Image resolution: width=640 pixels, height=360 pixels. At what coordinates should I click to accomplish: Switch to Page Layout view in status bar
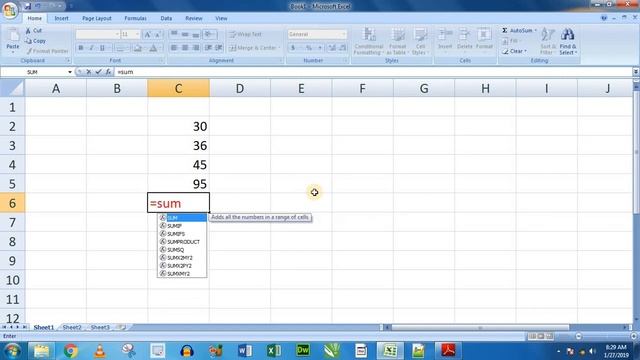pyautogui.click(x=540, y=336)
